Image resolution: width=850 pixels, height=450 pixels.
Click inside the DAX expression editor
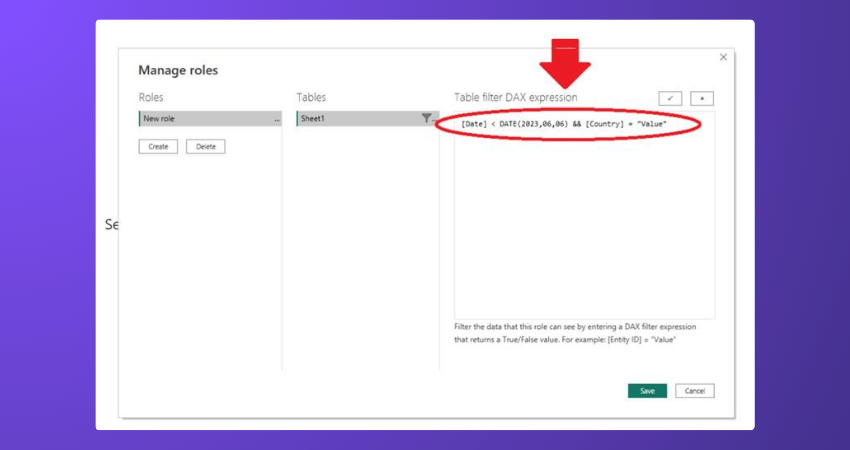[x=584, y=215]
